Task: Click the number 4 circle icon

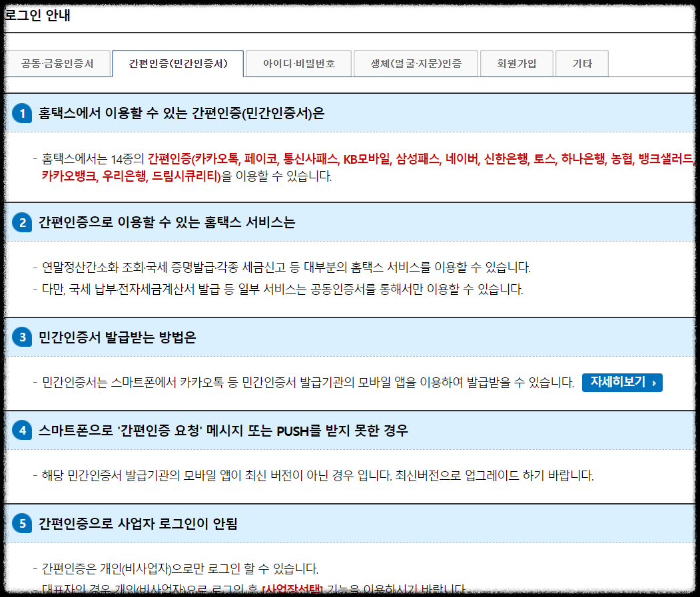Action: pos(21,432)
